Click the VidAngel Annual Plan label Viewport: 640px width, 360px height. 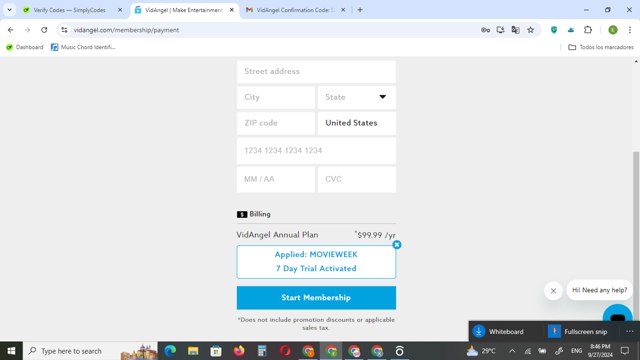(x=277, y=235)
